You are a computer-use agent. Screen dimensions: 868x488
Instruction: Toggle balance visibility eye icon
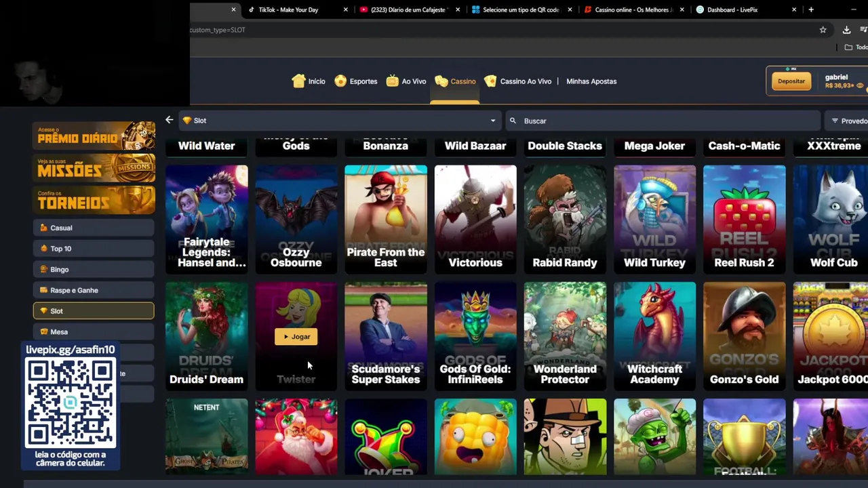click(860, 86)
